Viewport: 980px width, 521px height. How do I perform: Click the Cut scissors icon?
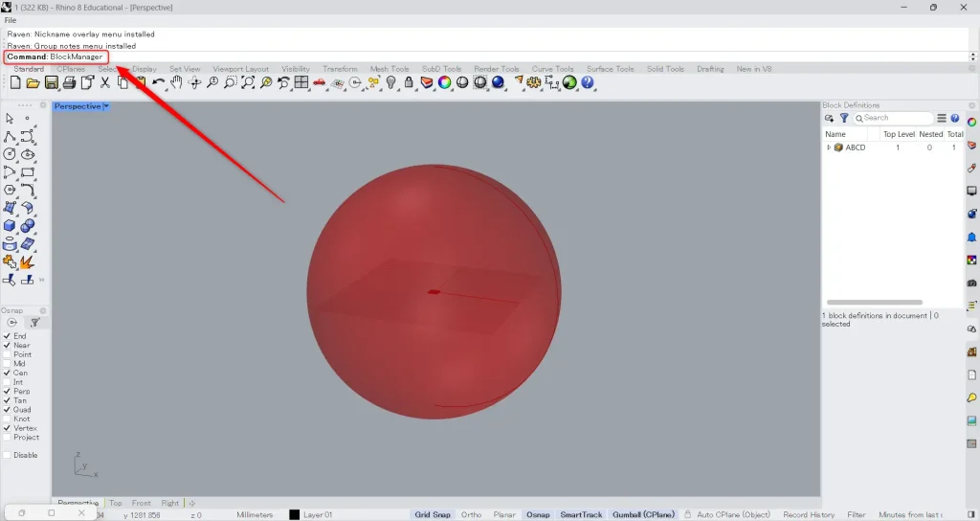coord(105,83)
